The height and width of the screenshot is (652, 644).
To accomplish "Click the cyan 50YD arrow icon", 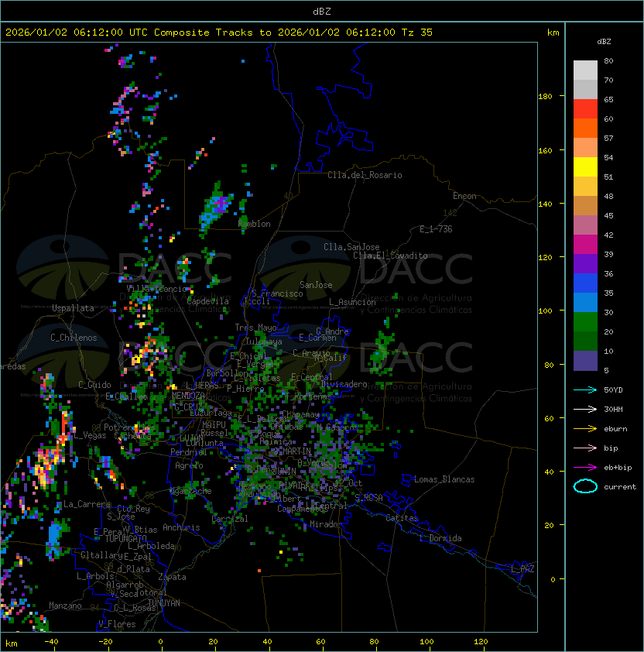I will pos(585,389).
